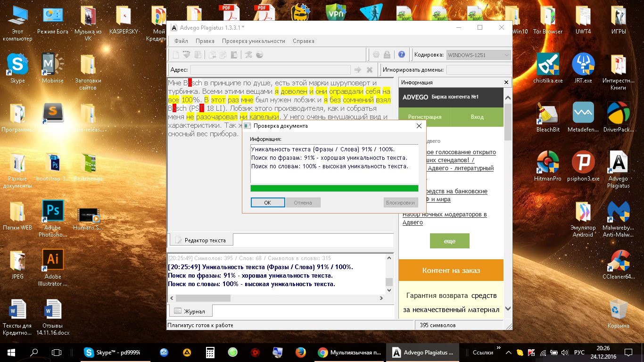
Task: Select the BleachBit desktop icon
Action: point(548,117)
